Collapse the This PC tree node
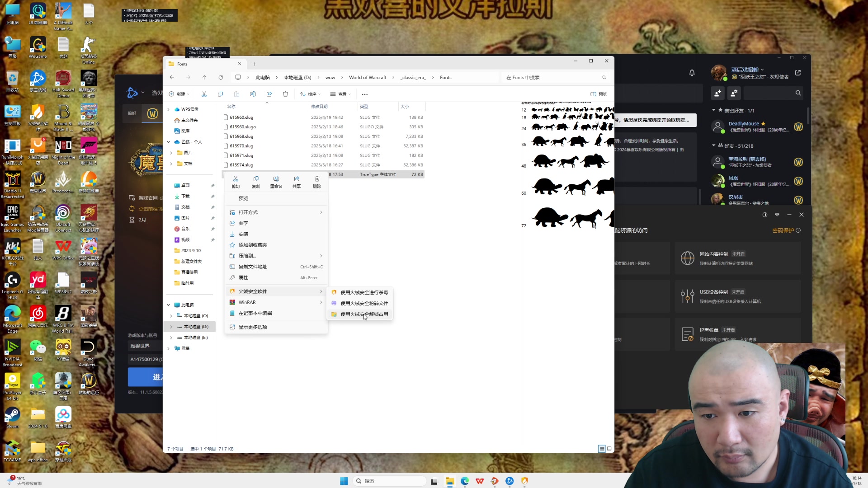The width and height of the screenshot is (868, 488). [169, 305]
